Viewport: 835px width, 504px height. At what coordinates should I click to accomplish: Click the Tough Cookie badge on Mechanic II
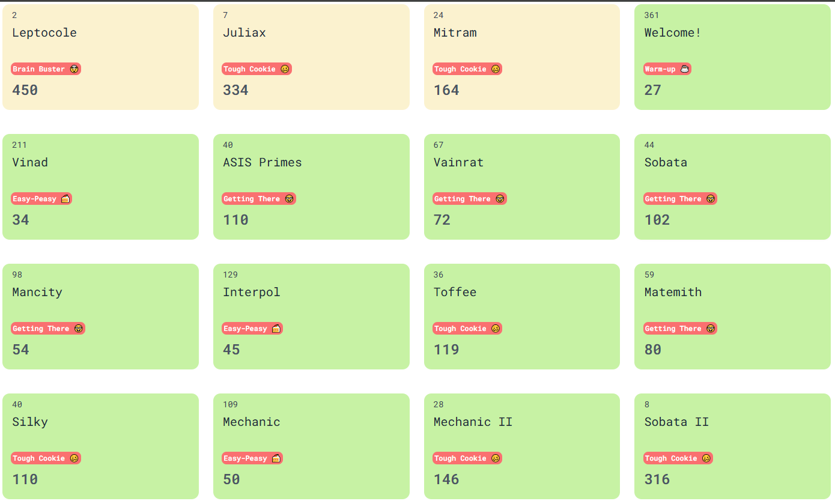(467, 458)
